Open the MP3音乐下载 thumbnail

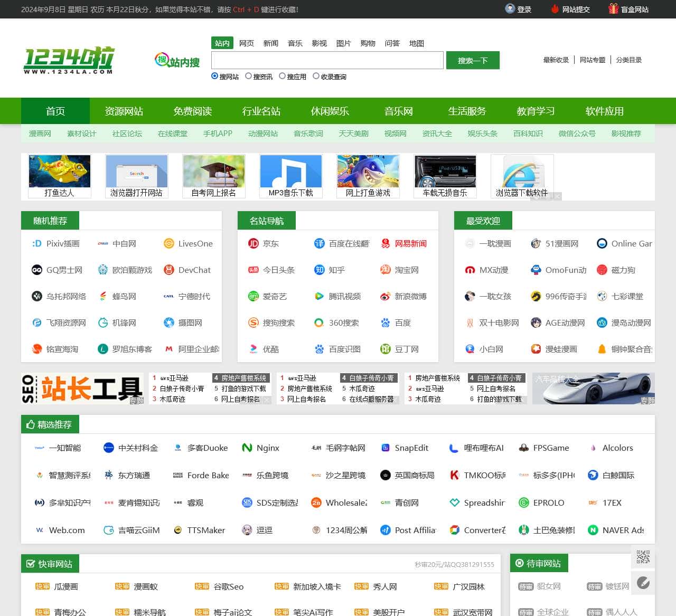[x=291, y=176]
